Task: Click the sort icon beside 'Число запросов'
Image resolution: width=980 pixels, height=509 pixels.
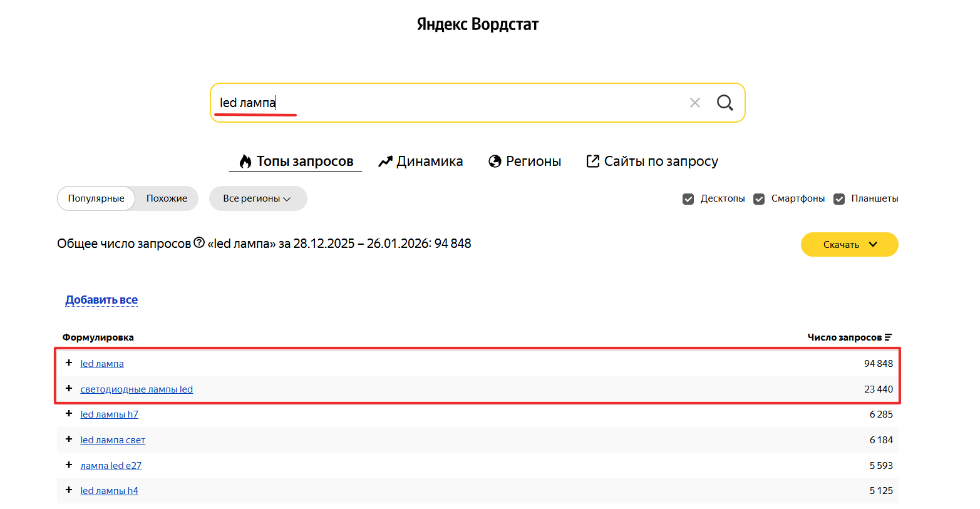Action: pos(888,337)
